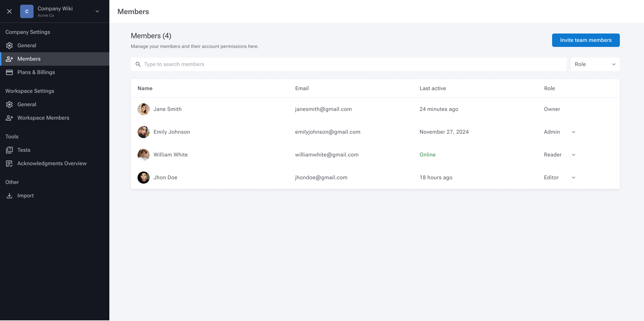Screen dimensions: 644x321
Task: Click the Acknowledgments Overview document icon
Action: tap(9, 164)
